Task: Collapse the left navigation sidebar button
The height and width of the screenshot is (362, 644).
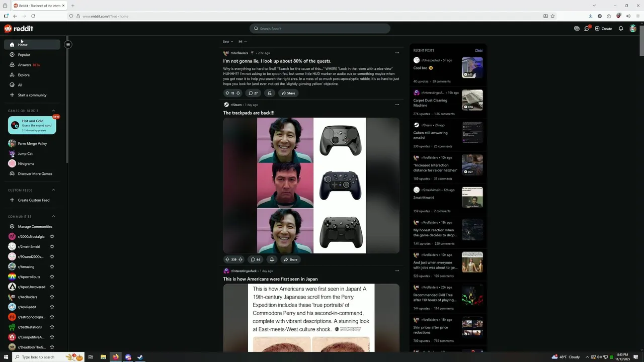Action: pos(68,44)
